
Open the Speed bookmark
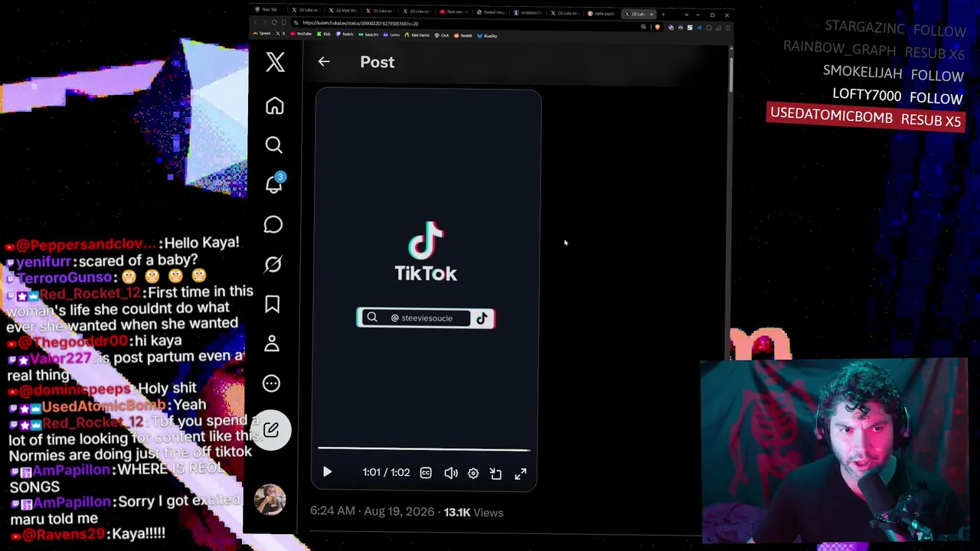point(263,34)
